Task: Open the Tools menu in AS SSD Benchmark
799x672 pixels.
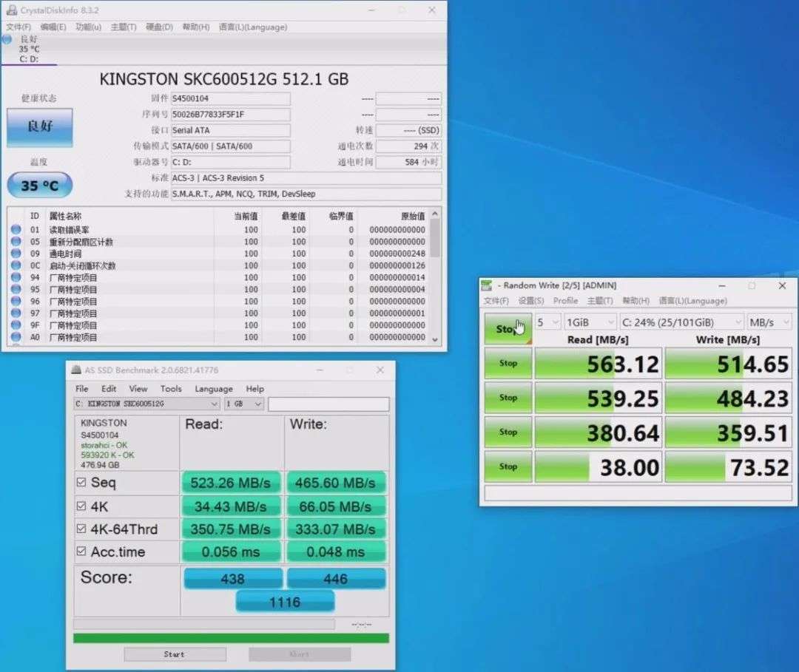Action: coord(171,389)
